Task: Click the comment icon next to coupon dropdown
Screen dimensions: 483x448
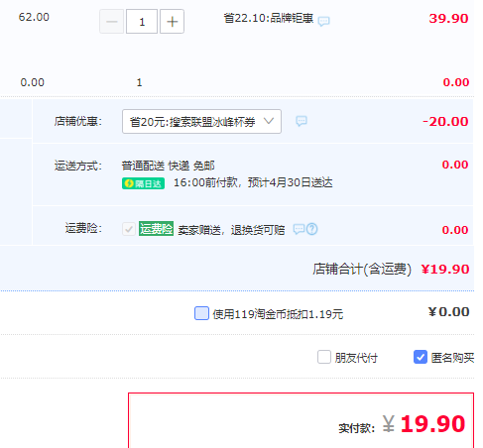Action: click(302, 121)
